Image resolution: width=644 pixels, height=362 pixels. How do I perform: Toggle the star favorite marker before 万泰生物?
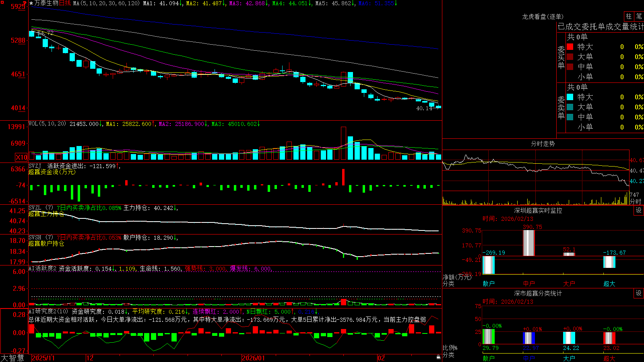point(31,3)
